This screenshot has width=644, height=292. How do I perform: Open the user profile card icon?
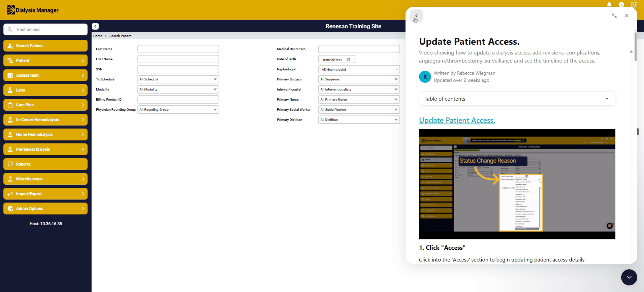click(x=634, y=5)
